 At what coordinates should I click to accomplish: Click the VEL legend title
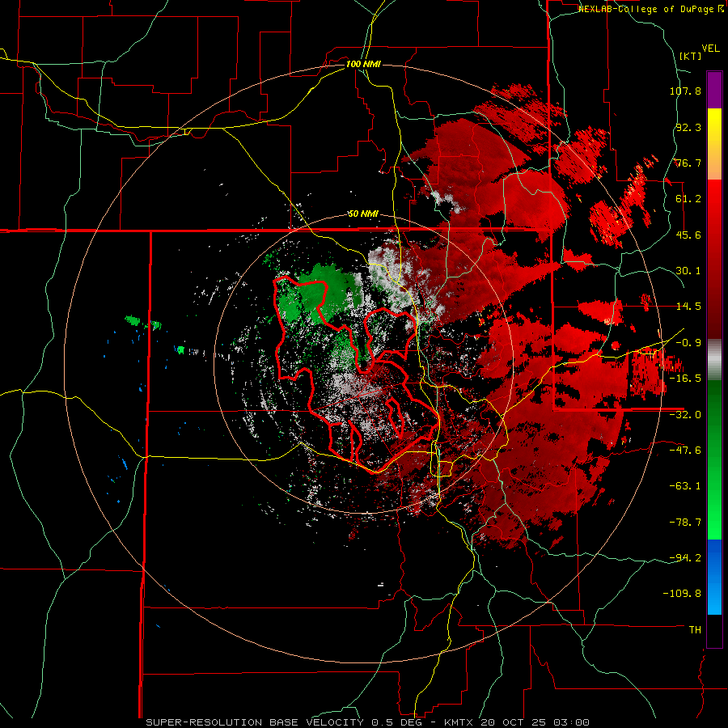(x=710, y=49)
